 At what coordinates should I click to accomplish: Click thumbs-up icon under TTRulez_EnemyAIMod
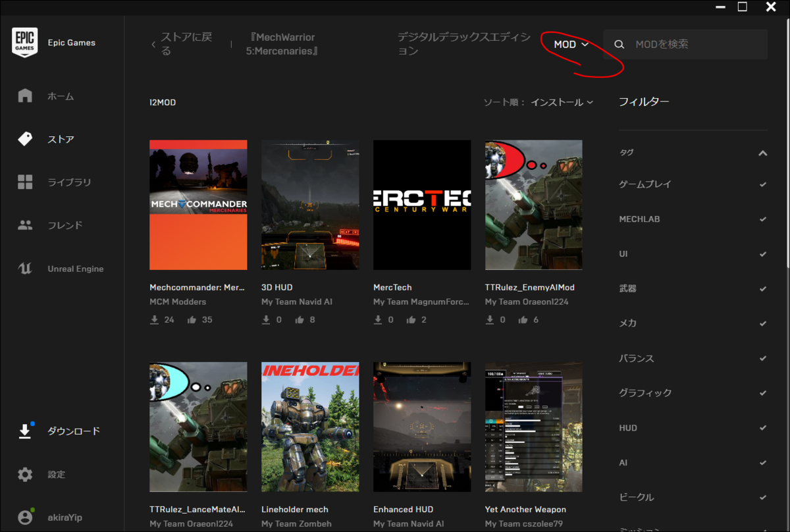point(523,320)
